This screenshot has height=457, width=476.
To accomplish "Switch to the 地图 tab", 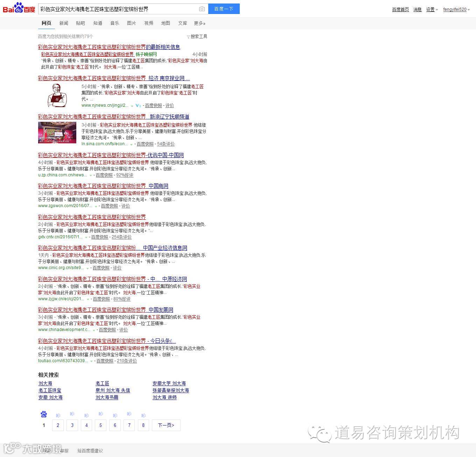I will point(166,23).
